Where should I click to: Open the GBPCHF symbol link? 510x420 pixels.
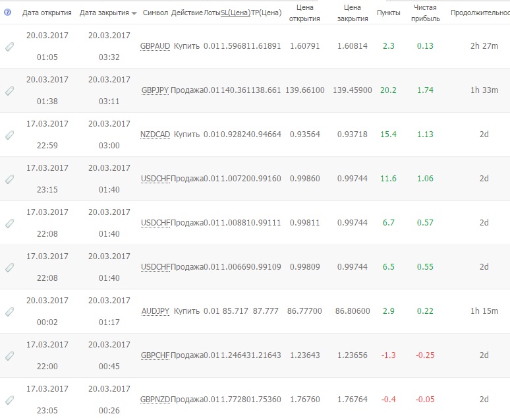click(155, 355)
